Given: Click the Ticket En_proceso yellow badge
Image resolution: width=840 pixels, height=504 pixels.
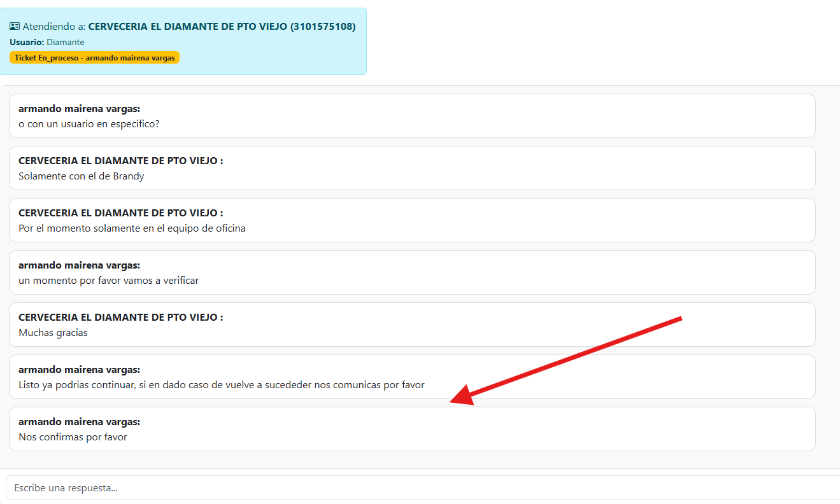Looking at the screenshot, I should (x=95, y=58).
